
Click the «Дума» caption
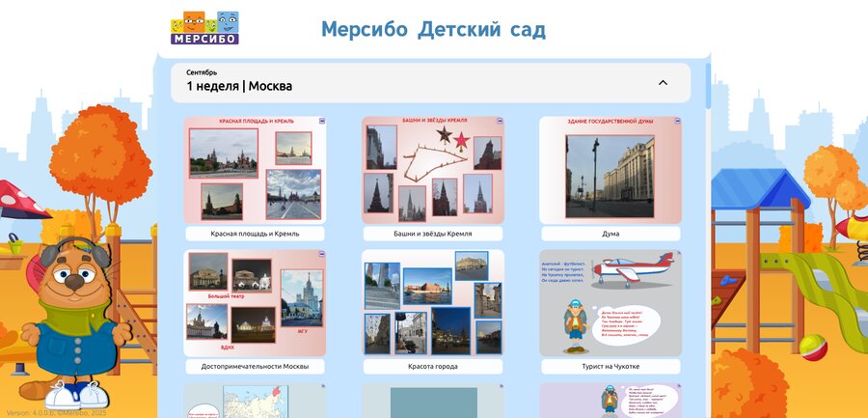[x=610, y=234]
